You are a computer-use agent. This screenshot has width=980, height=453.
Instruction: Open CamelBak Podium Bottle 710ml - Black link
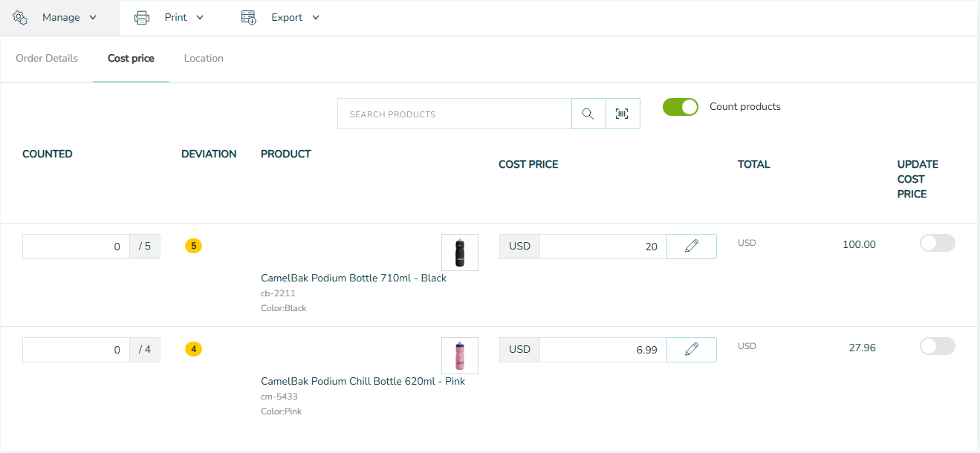click(354, 278)
